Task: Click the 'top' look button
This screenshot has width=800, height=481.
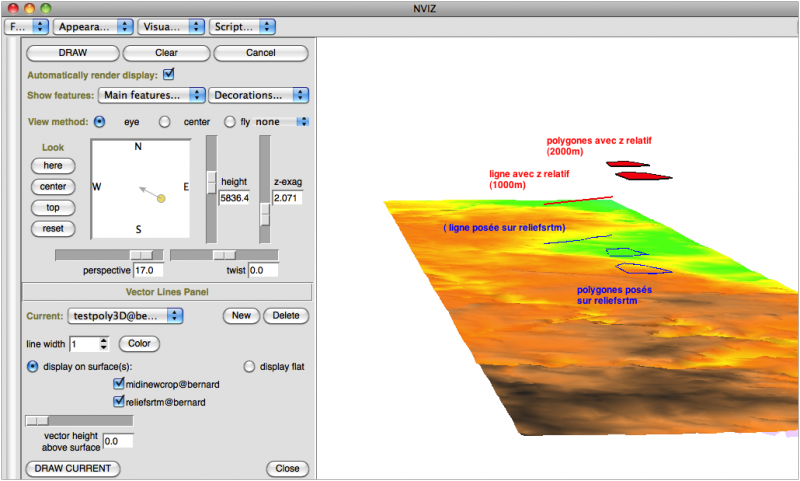Action: click(53, 208)
